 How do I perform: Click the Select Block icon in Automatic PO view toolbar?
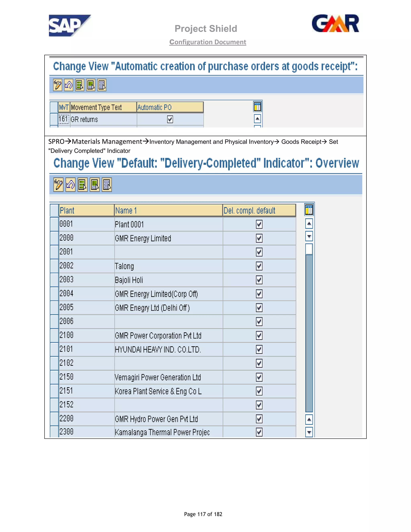point(91,85)
